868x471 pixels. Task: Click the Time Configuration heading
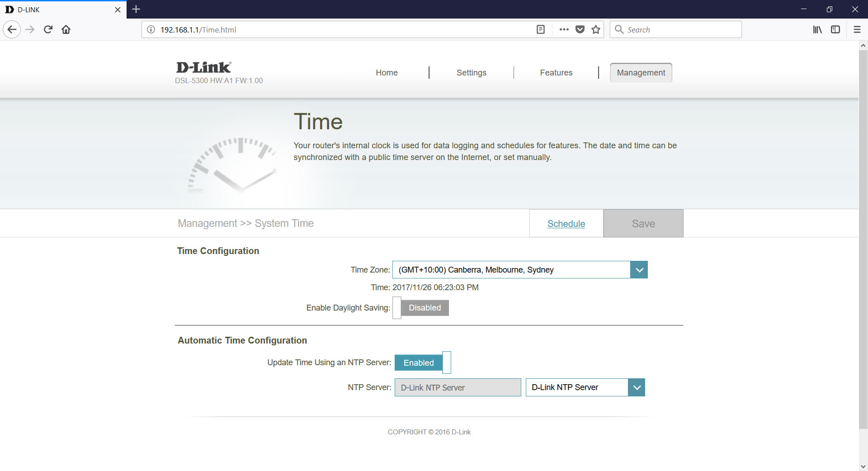pyautogui.click(x=218, y=251)
